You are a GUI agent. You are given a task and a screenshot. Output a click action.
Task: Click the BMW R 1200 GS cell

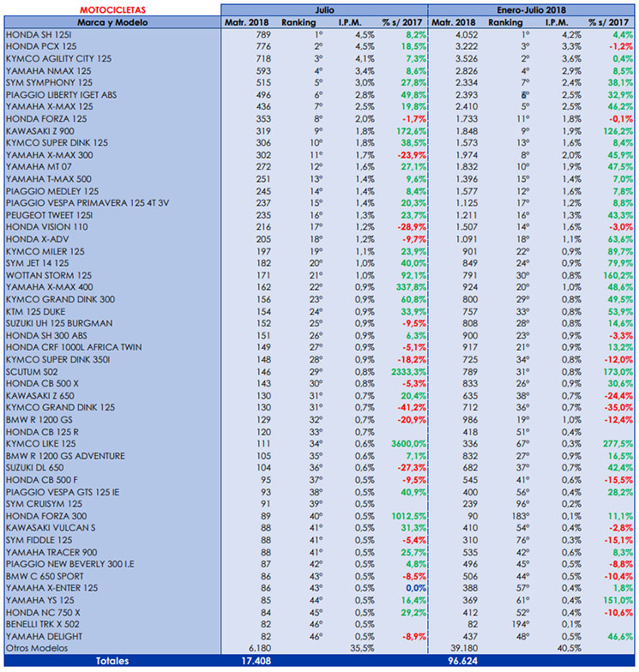[x=39, y=420]
